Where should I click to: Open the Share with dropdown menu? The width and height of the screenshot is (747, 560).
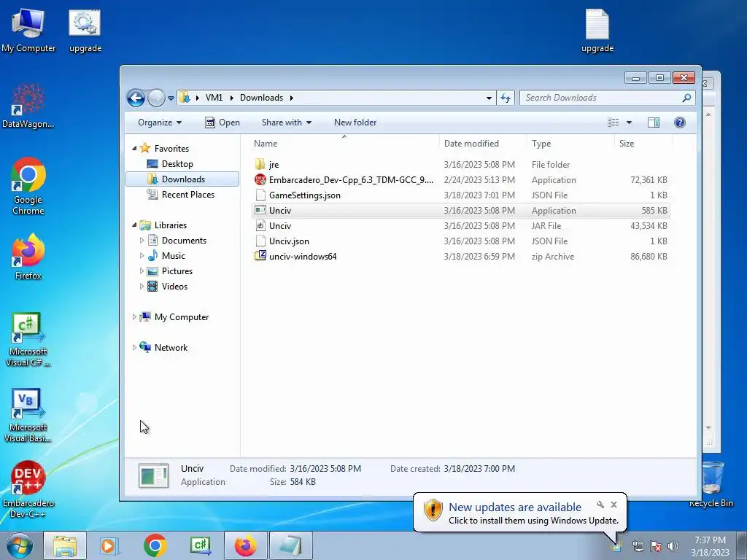coord(286,122)
